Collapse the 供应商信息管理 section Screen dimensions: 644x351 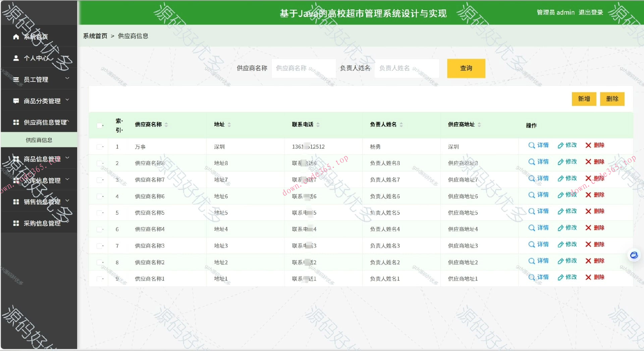click(68, 122)
